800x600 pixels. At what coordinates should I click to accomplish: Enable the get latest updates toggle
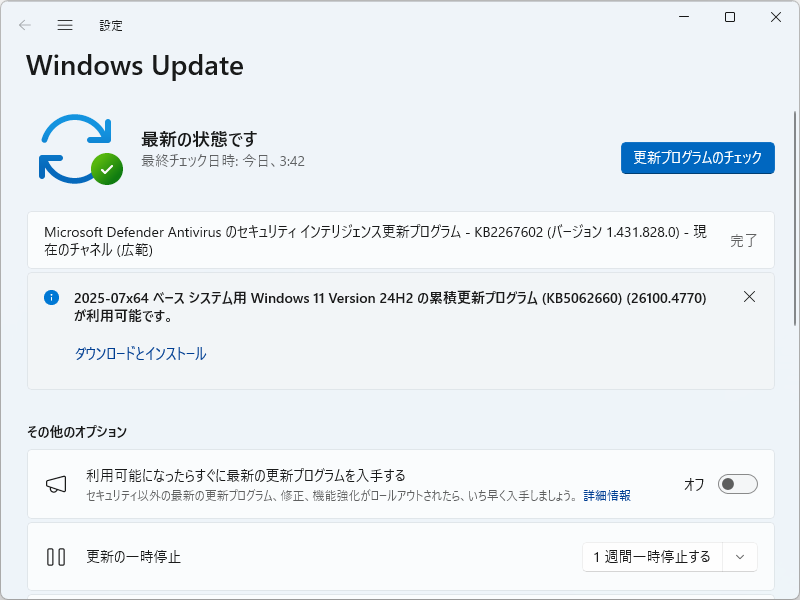(x=737, y=483)
